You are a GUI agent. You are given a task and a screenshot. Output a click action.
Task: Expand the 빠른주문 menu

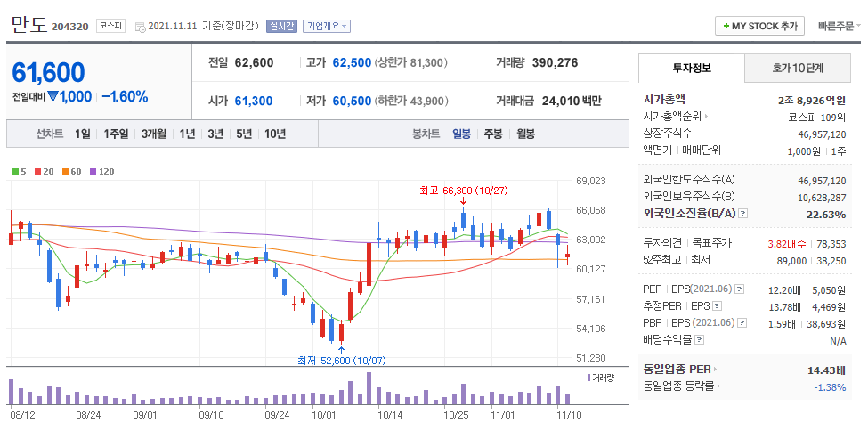(840, 26)
